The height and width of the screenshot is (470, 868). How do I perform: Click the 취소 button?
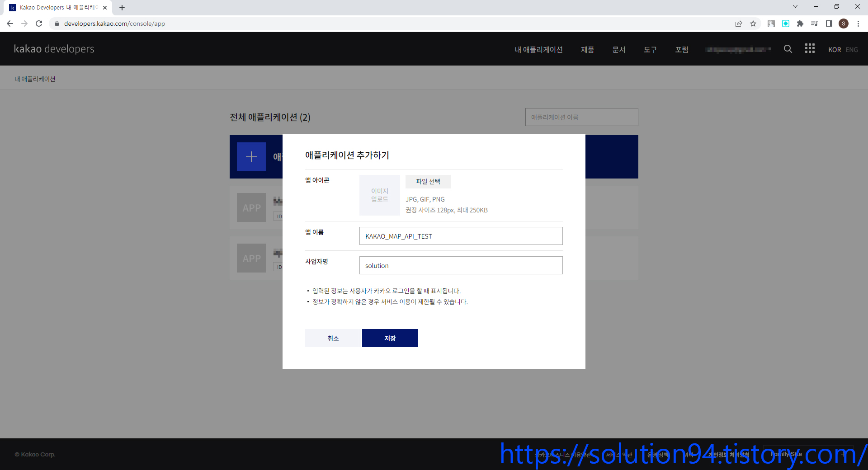point(333,338)
